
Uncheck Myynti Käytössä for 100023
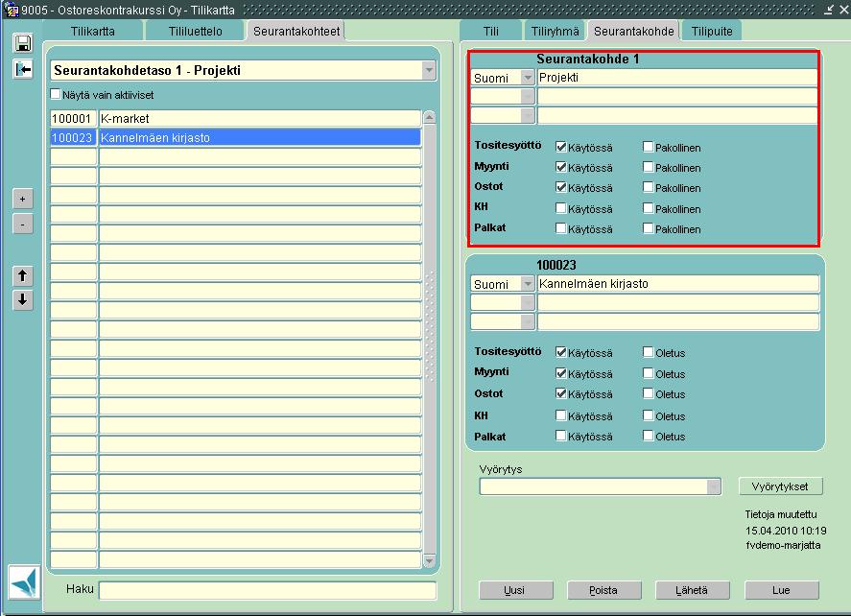561,373
